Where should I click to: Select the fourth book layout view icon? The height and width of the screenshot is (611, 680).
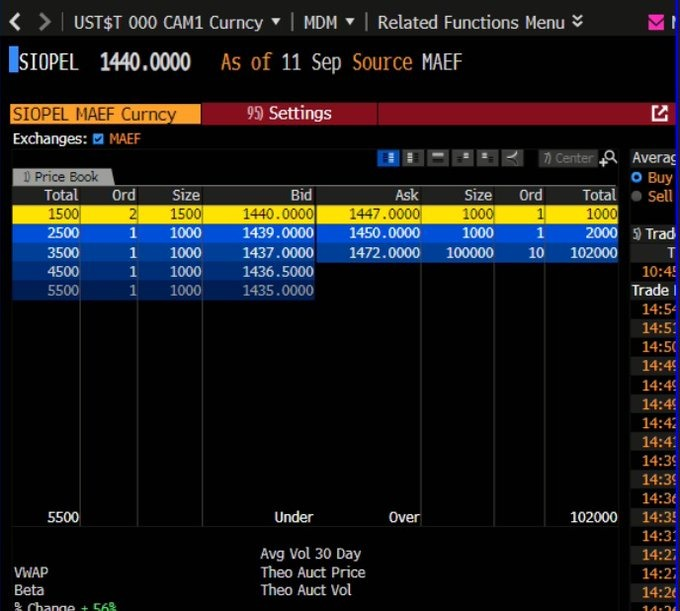462,158
